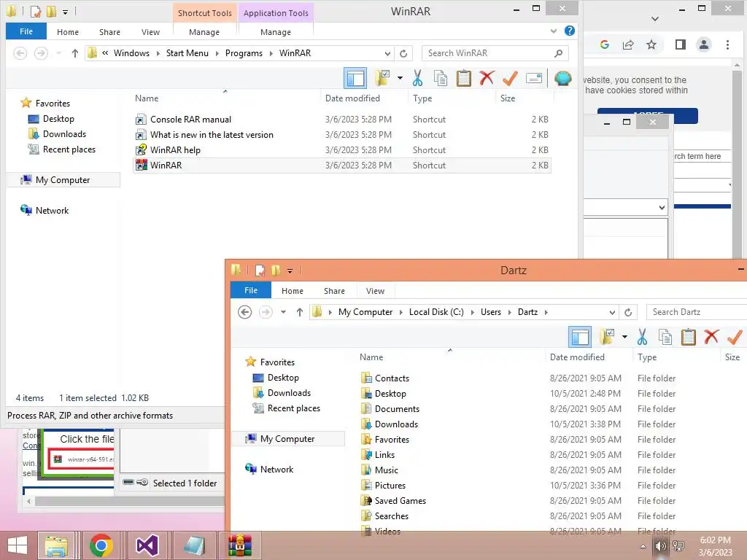Image resolution: width=747 pixels, height=560 pixels.
Task: Open Manage tab under Shortcut Tools
Action: pos(204,32)
